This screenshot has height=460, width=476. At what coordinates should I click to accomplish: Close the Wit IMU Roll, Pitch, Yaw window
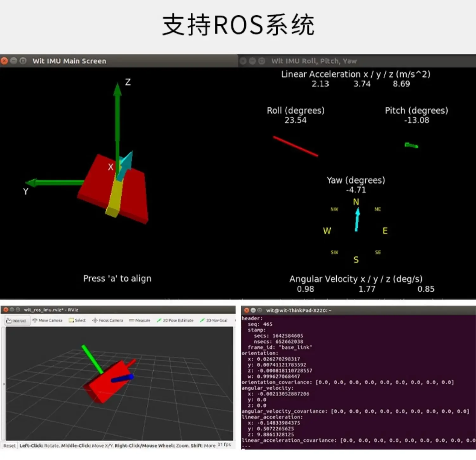[x=243, y=61]
